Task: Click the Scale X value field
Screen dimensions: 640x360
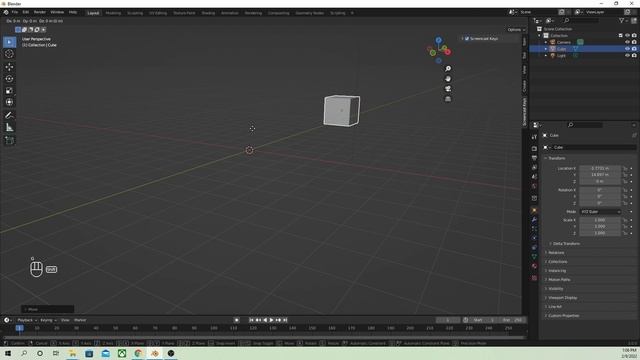Action: [x=600, y=220]
